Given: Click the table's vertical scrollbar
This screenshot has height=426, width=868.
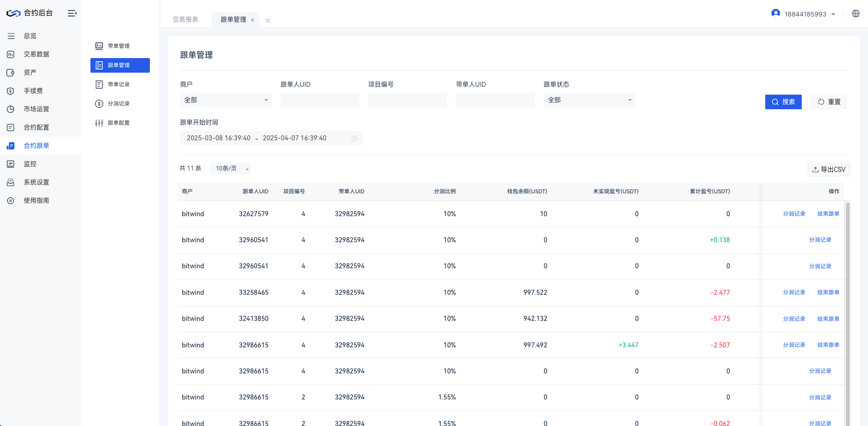Looking at the screenshot, I should (x=848, y=314).
